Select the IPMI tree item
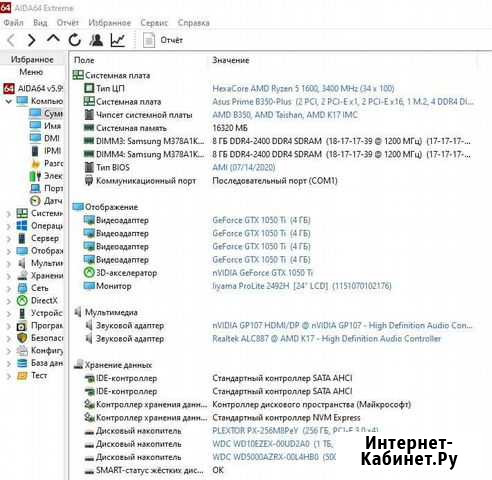Image resolution: width=492 pixels, height=480 pixels. coord(46,151)
